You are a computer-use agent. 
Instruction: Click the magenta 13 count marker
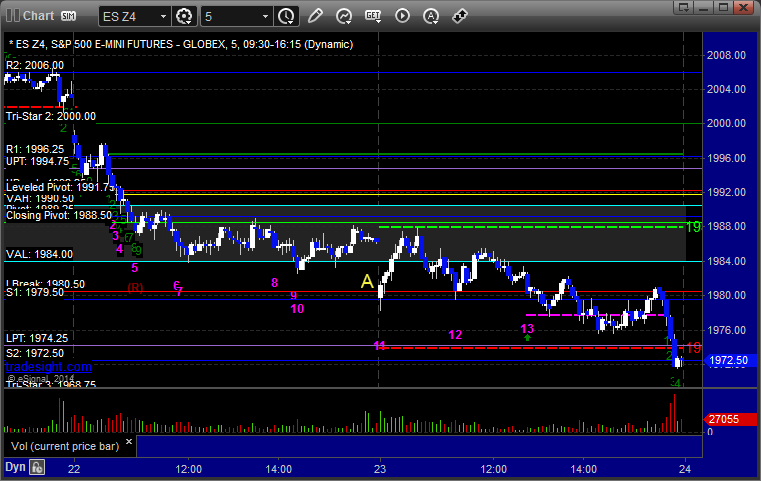[x=527, y=329]
